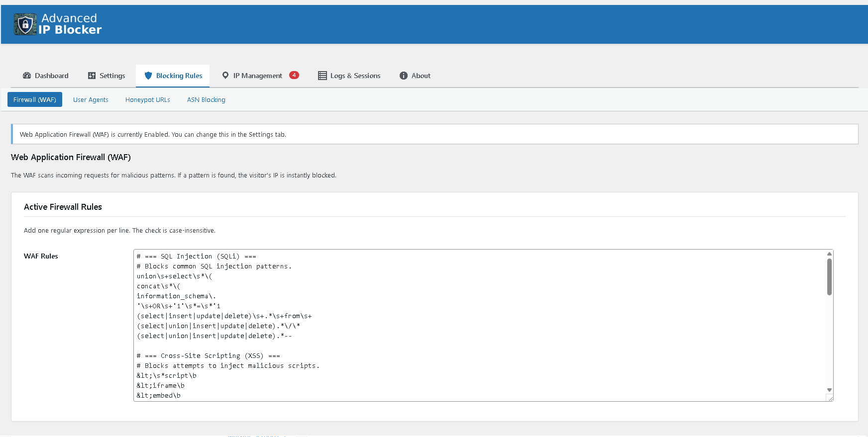The width and height of the screenshot is (868, 437).
Task: Click the Blocking Rules shield icon
Action: [x=148, y=76]
